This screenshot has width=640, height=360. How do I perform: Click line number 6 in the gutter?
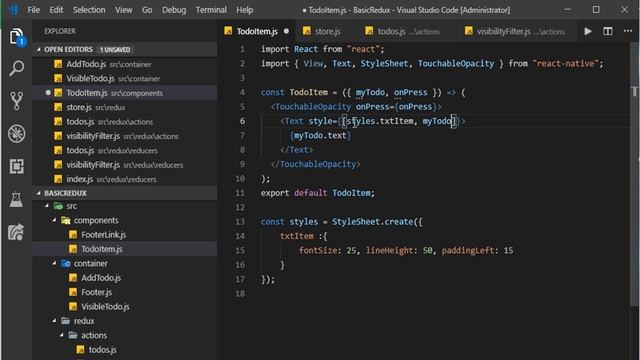(x=242, y=121)
